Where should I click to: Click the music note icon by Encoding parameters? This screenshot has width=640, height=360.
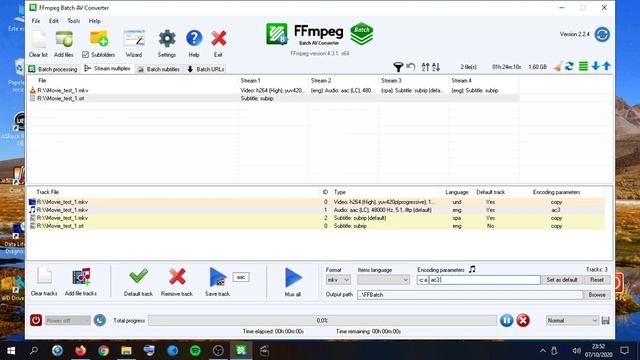472,269
